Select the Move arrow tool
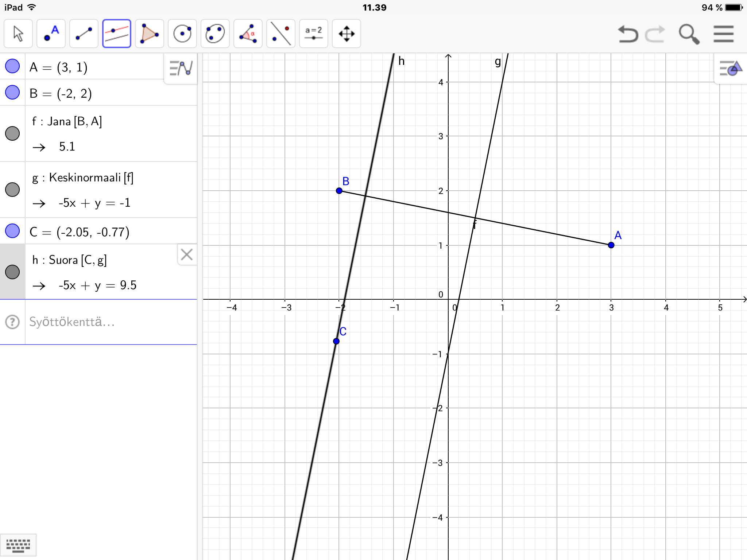Viewport: 747px width, 560px height. click(18, 34)
